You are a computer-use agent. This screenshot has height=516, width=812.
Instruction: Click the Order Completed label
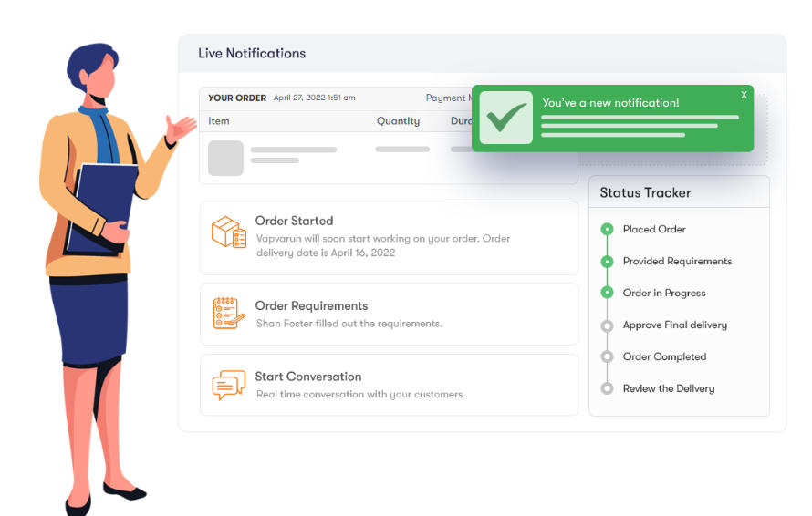pos(664,356)
